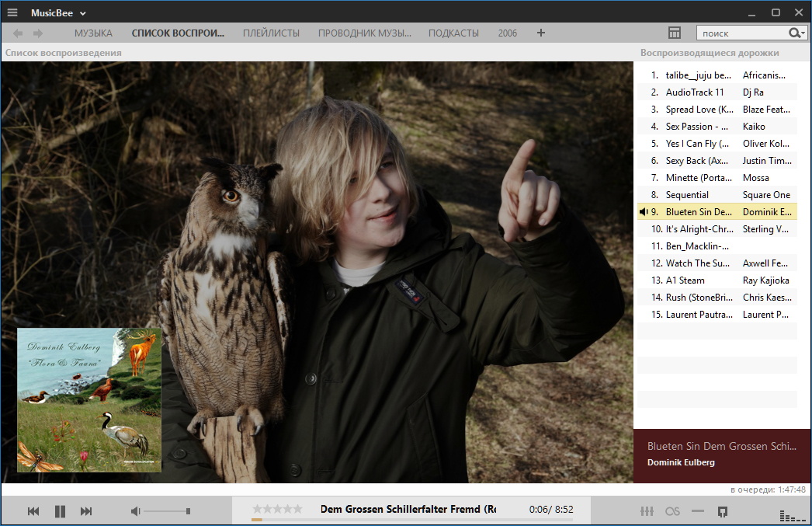Open the panel layout icon
Viewport: 812px width, 526px height.
675,33
